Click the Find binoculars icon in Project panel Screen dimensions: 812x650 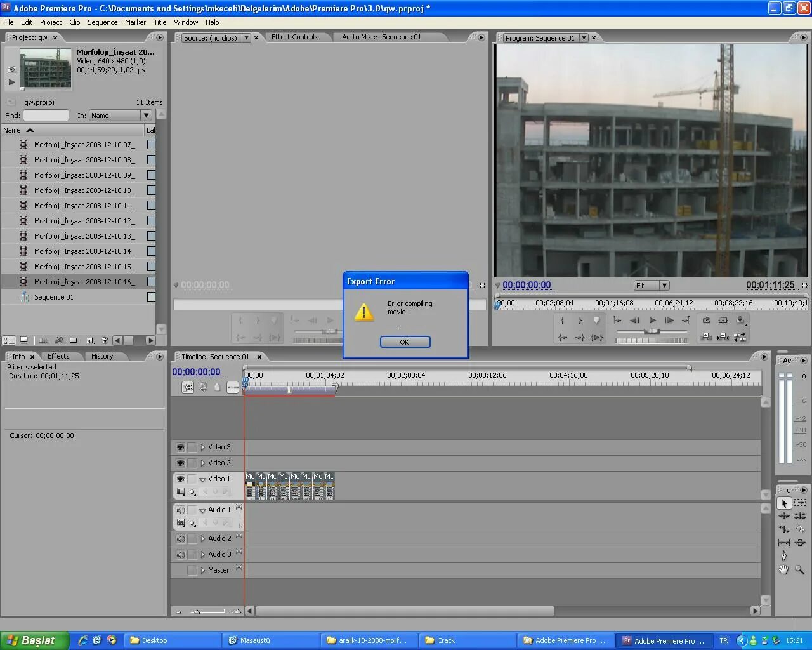59,340
